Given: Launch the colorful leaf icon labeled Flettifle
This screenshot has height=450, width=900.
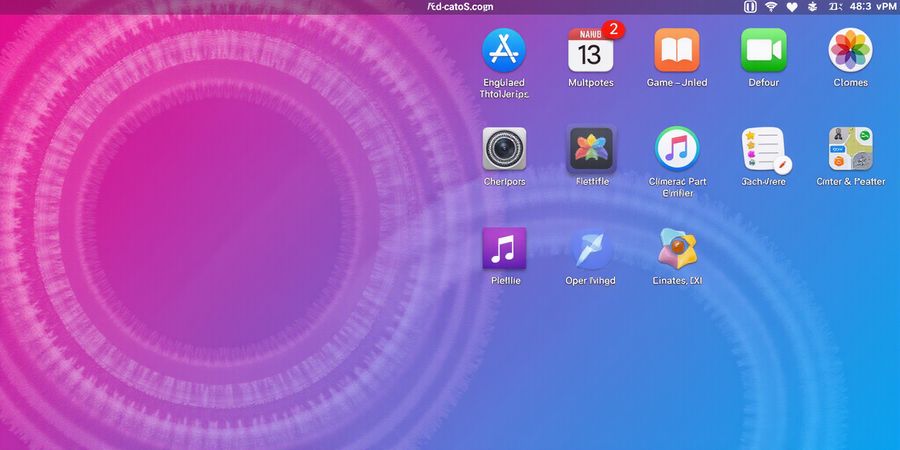Looking at the screenshot, I should click(591, 149).
